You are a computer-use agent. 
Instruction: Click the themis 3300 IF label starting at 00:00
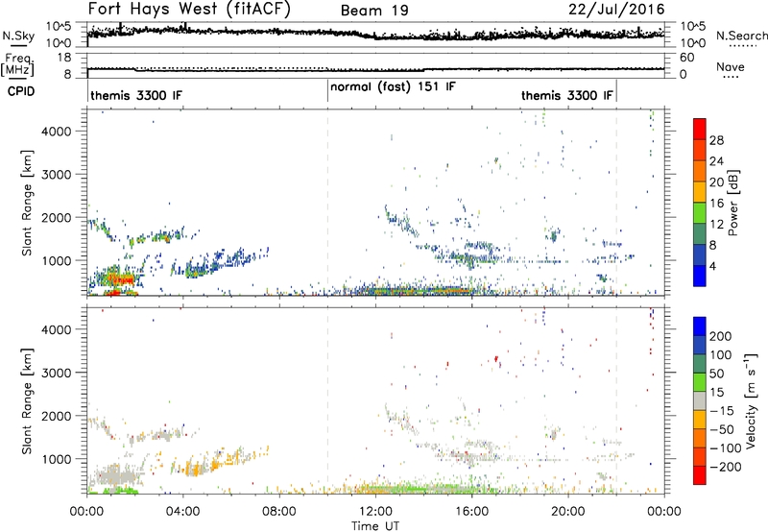[x=136, y=95]
